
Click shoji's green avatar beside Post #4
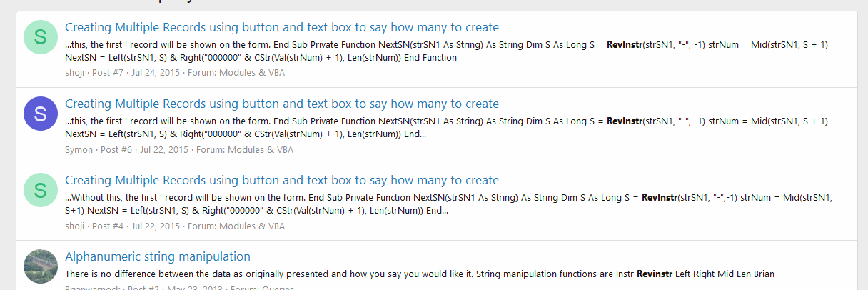(41, 190)
